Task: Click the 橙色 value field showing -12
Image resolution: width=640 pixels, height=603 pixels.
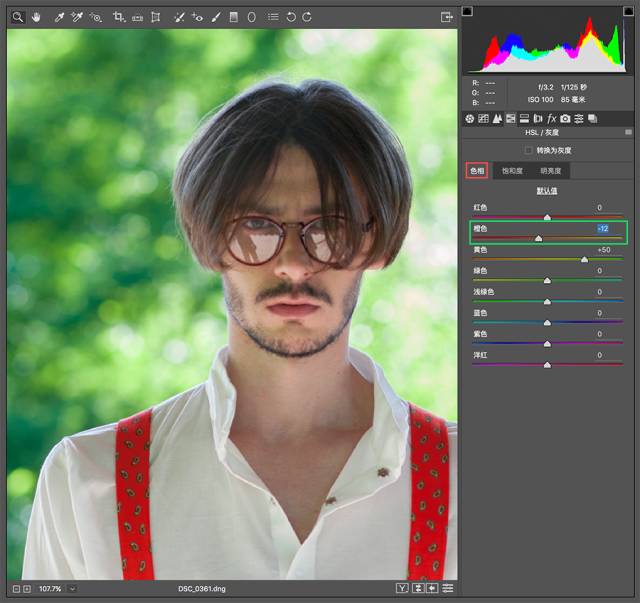Action: tap(603, 229)
